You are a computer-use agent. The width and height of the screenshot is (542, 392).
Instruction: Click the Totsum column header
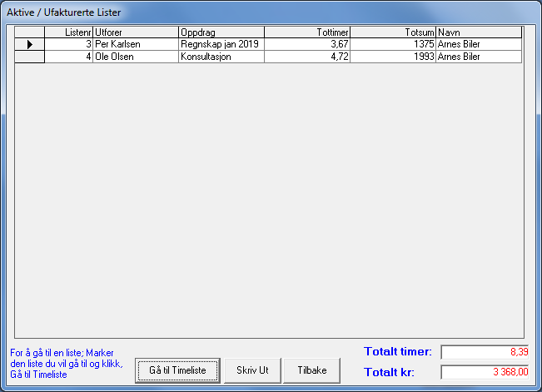[x=393, y=32]
